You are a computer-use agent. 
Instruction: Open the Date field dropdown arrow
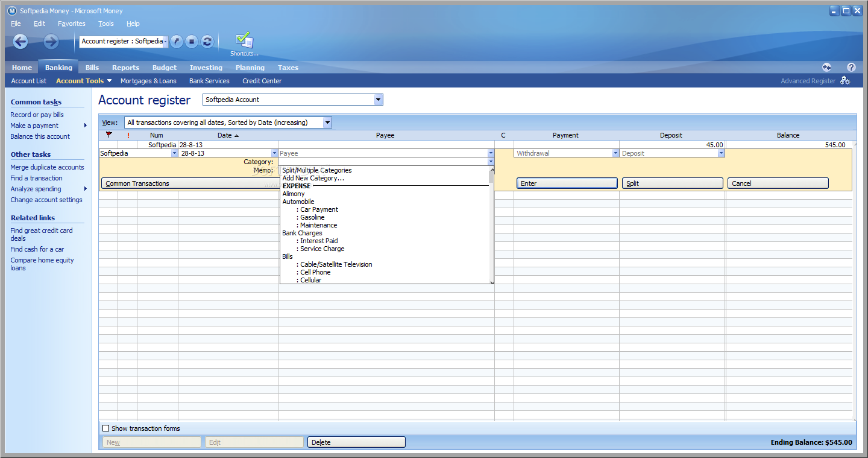point(274,153)
